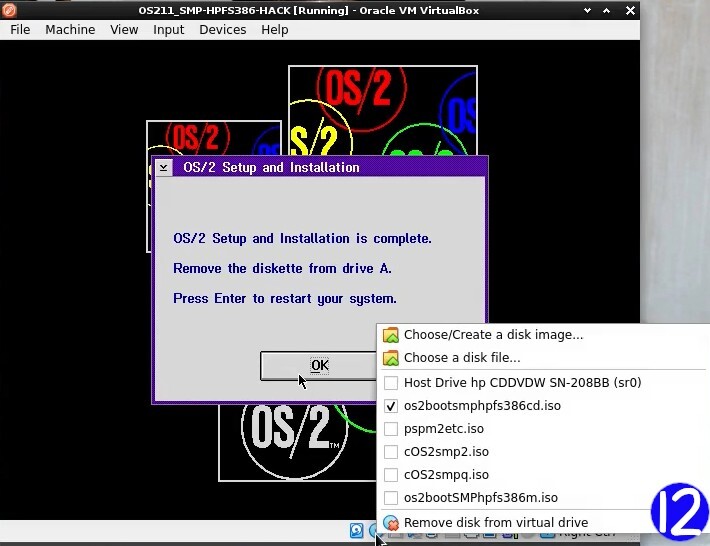Viewport: 710px width, 546px height.
Task: Open the Help menu
Action: (x=274, y=30)
